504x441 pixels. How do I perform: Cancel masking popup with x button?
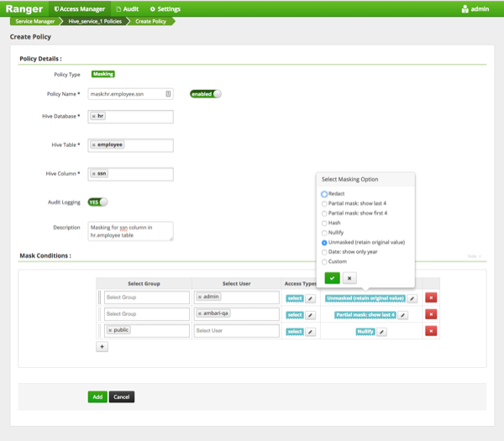349,277
